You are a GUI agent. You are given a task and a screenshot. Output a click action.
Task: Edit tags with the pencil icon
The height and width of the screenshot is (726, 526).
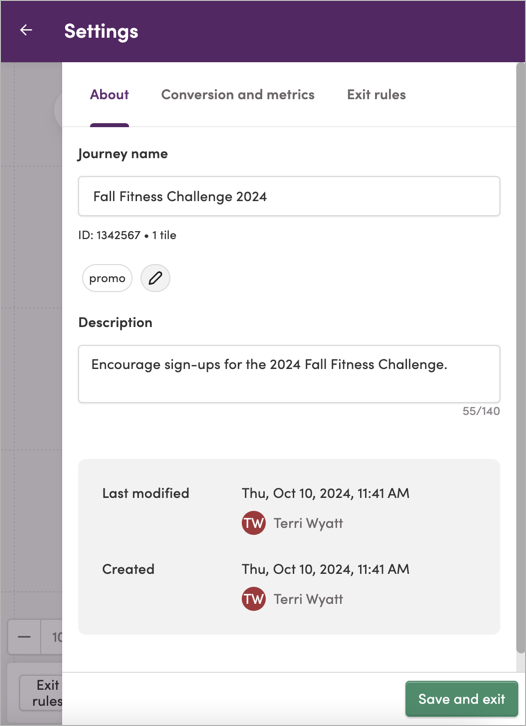(x=155, y=278)
